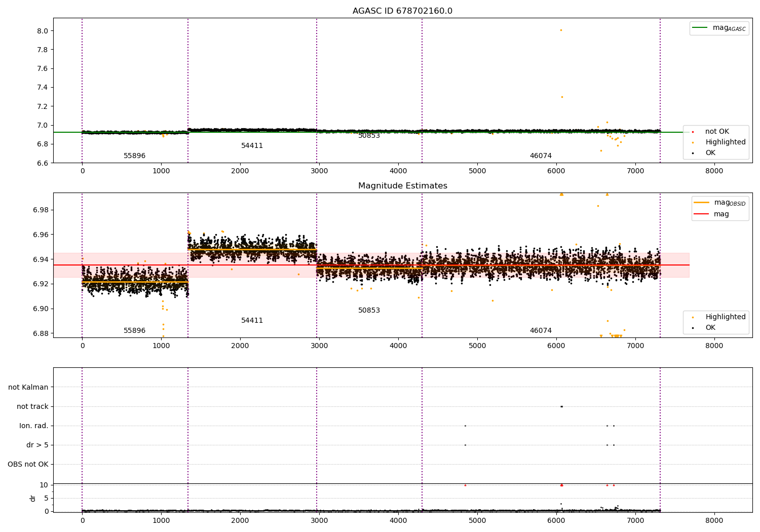
Task: Select the orange mag OBSID legend line sample
Action: 701,203
